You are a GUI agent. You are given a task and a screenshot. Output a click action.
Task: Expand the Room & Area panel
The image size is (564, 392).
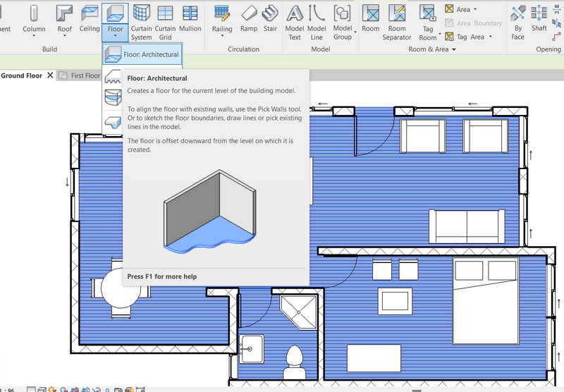pyautogui.click(x=454, y=49)
